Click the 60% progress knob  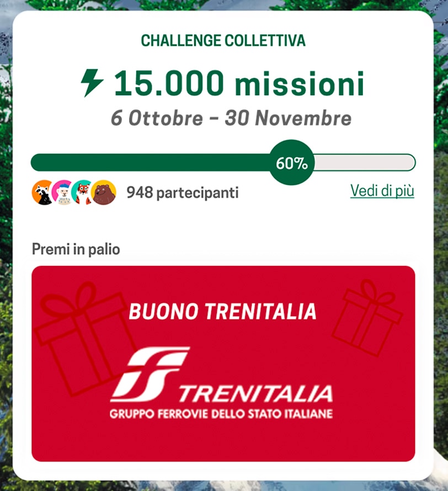point(292,163)
